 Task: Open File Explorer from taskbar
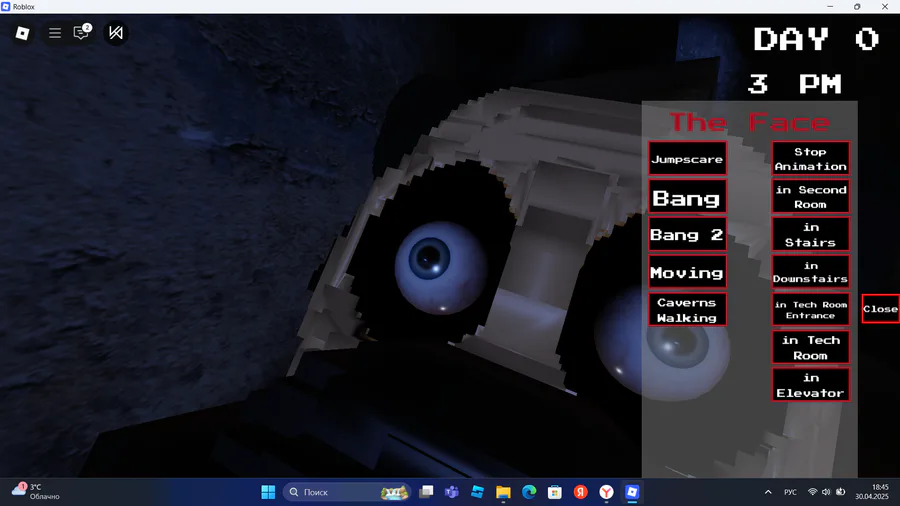click(503, 492)
